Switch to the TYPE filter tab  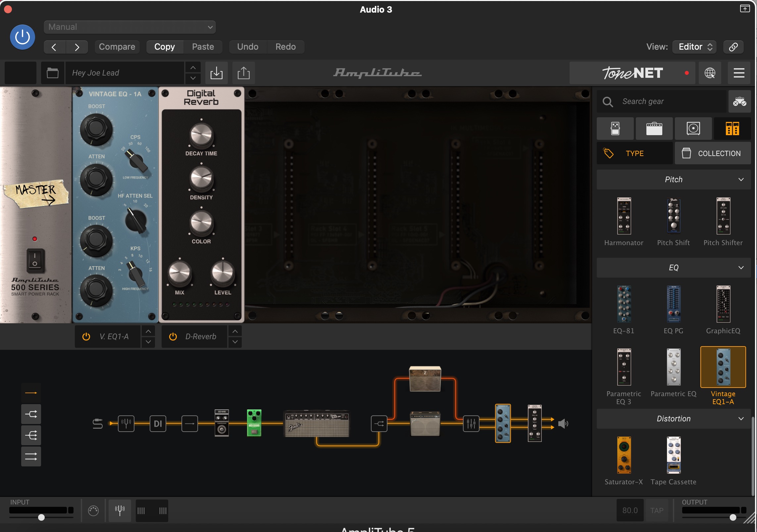pos(634,153)
